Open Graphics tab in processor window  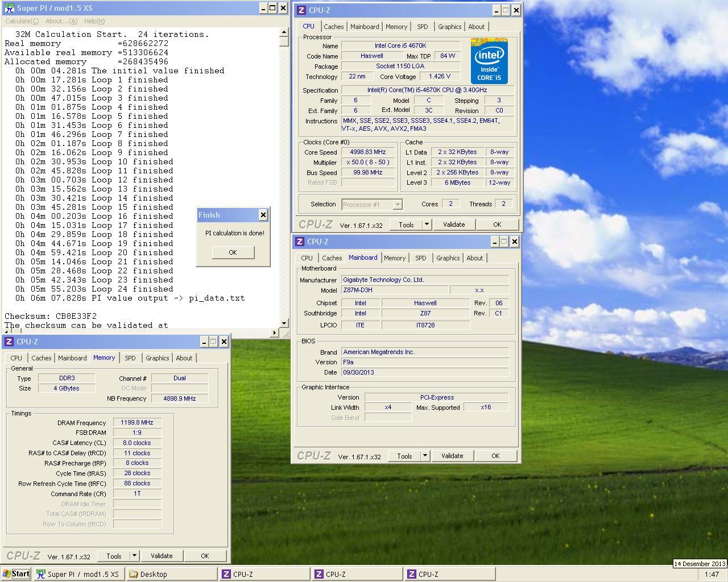pyautogui.click(x=449, y=27)
